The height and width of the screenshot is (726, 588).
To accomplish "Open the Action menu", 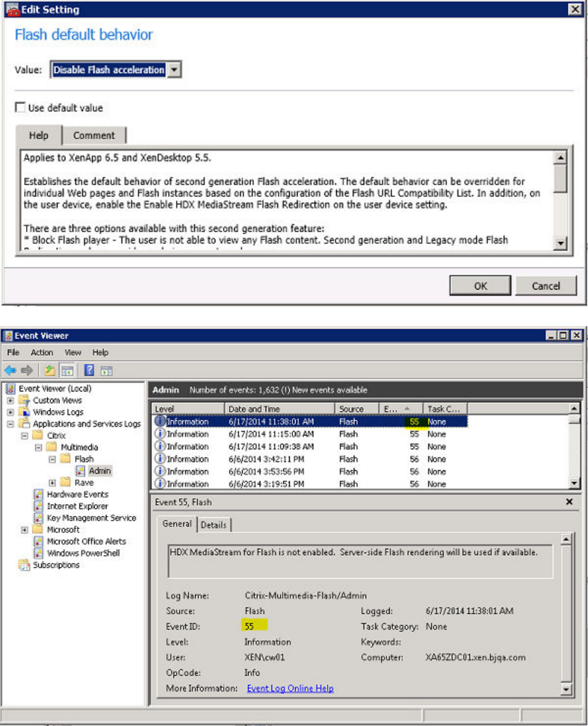I will coord(42,352).
